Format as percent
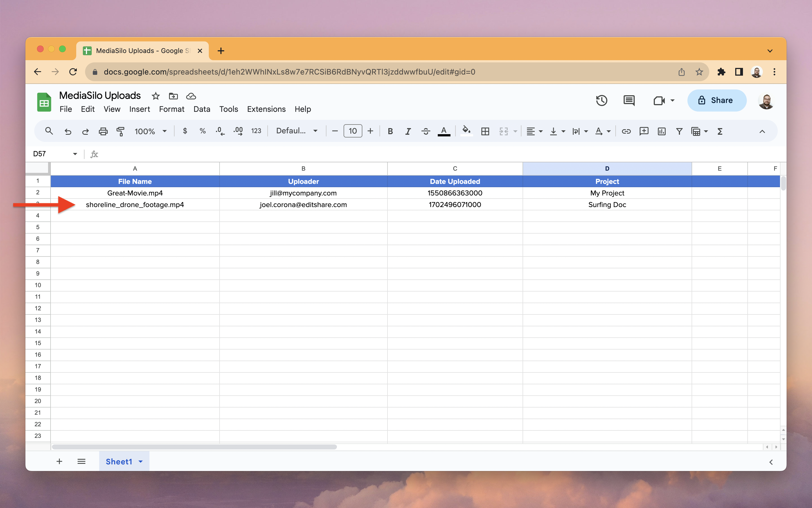812x508 pixels. (203, 131)
